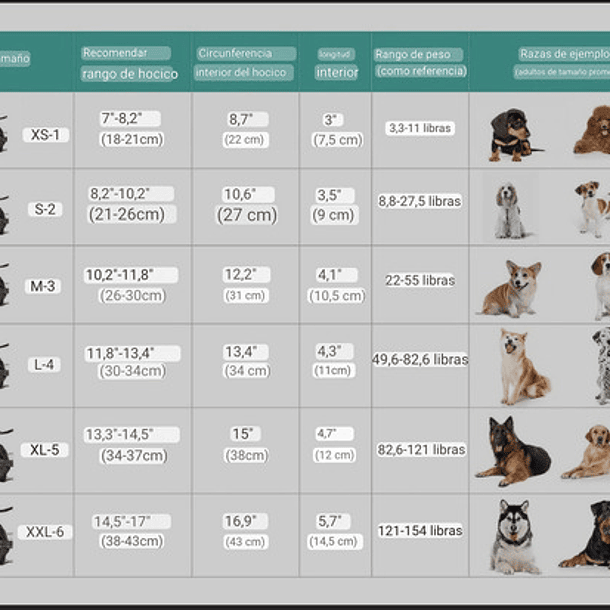This screenshot has width=610, height=610.
Task: Select the '121-154 libras' weight range
Action: (x=420, y=530)
